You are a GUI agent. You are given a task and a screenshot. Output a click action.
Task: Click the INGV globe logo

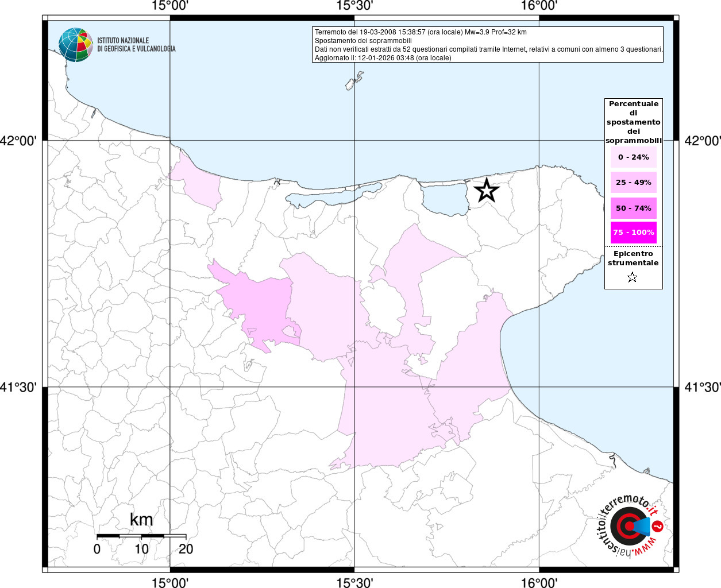pos(76,45)
